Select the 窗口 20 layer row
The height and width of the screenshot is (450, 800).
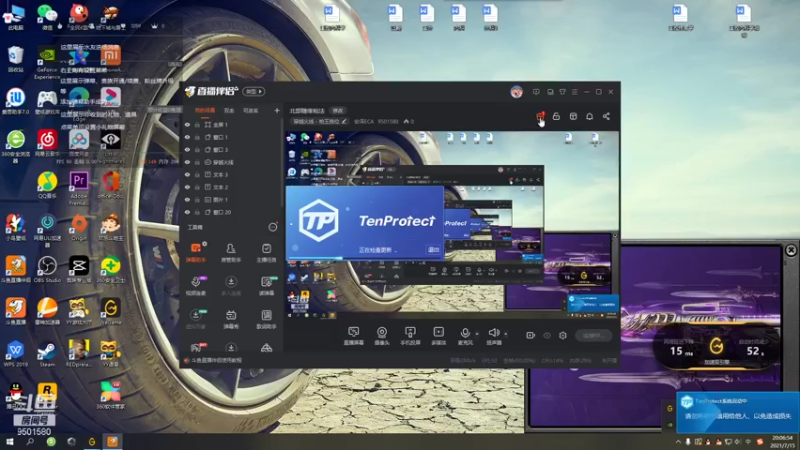click(231, 212)
